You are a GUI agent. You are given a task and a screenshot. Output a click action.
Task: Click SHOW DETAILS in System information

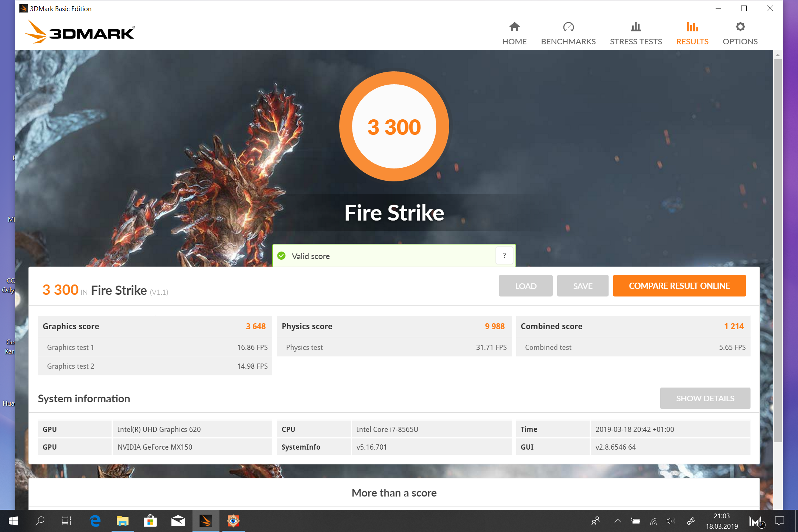(705, 398)
